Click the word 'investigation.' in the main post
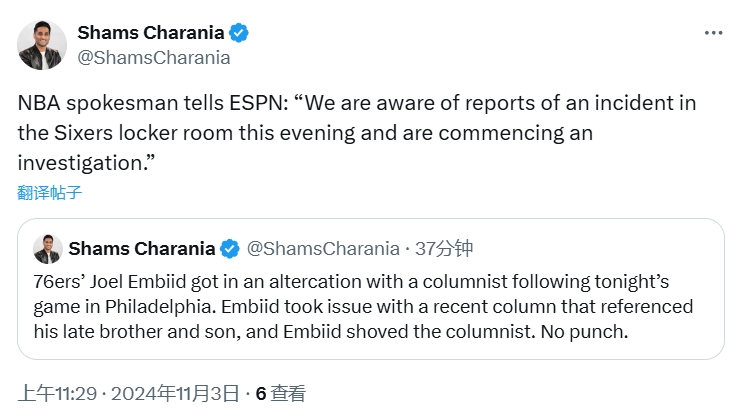The width and height of the screenshot is (741, 420). tap(84, 161)
